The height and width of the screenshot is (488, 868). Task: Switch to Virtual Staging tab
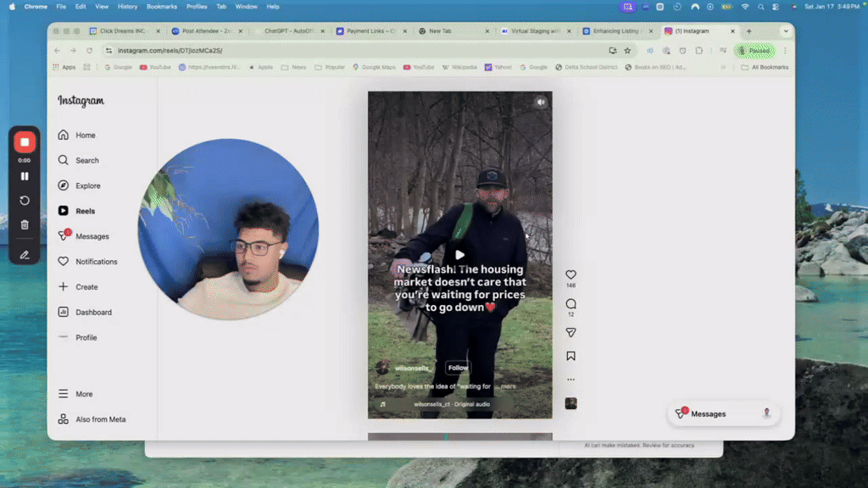(534, 31)
